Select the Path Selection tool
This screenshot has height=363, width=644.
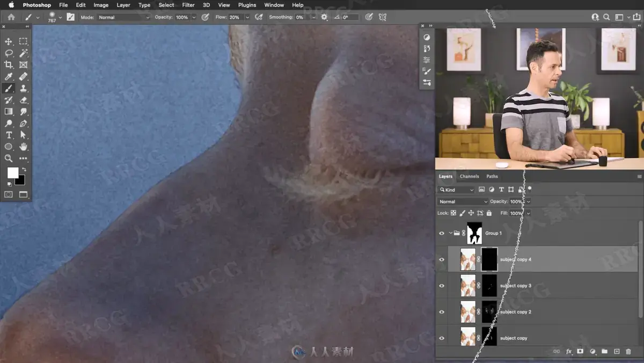tap(23, 135)
